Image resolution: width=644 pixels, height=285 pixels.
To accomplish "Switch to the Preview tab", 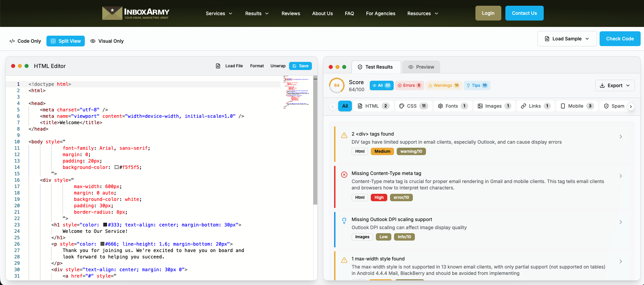I will pyautogui.click(x=421, y=67).
